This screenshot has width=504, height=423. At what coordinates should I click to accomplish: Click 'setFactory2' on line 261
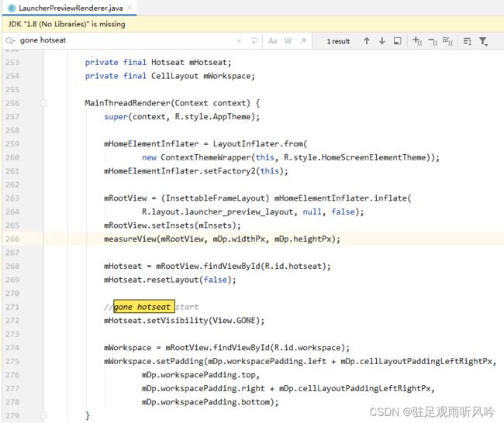(x=230, y=171)
